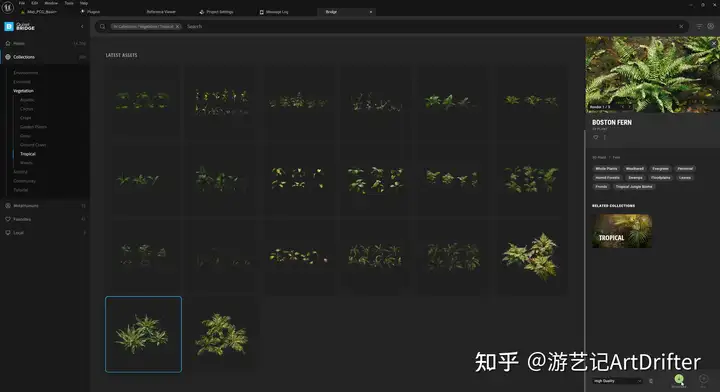The image size is (720, 392).
Task: Click the Perennial tag
Action: (685, 169)
